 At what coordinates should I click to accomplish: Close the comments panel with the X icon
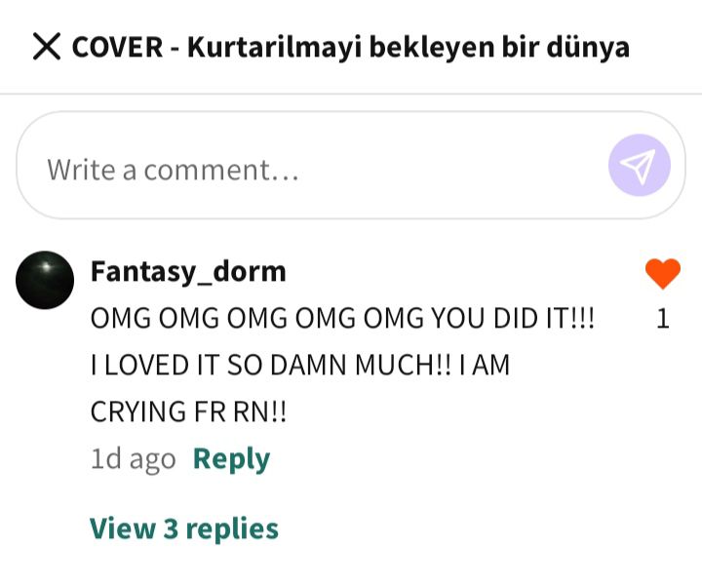47,46
